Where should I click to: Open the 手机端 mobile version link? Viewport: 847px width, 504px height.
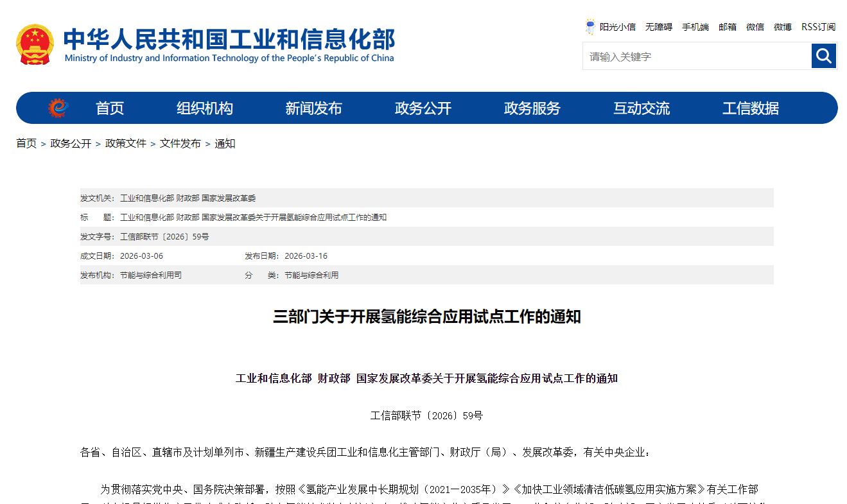[695, 27]
